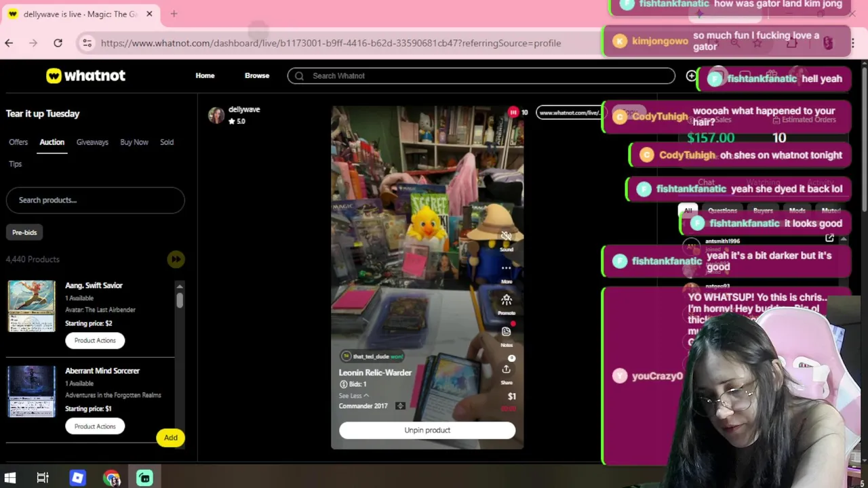The height and width of the screenshot is (488, 868).
Task: Click the search magnifier icon in Whatnot search
Action: click(299, 76)
